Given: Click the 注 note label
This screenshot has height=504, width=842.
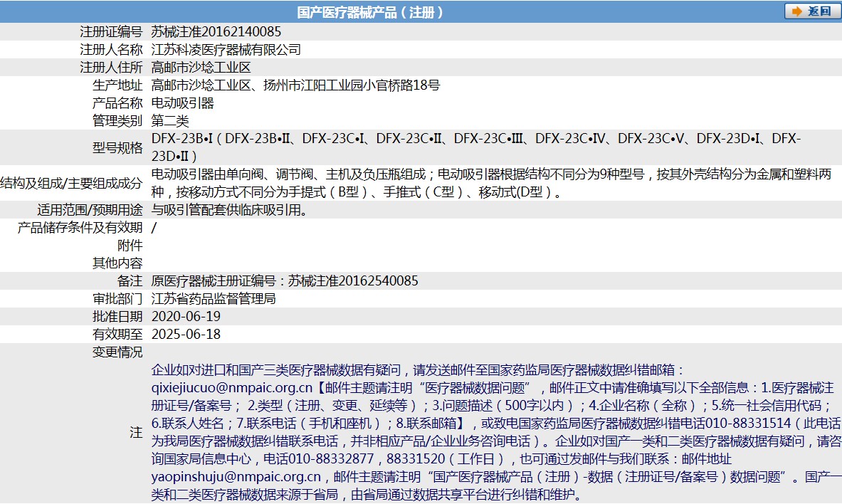Looking at the screenshot, I should coord(137,432).
